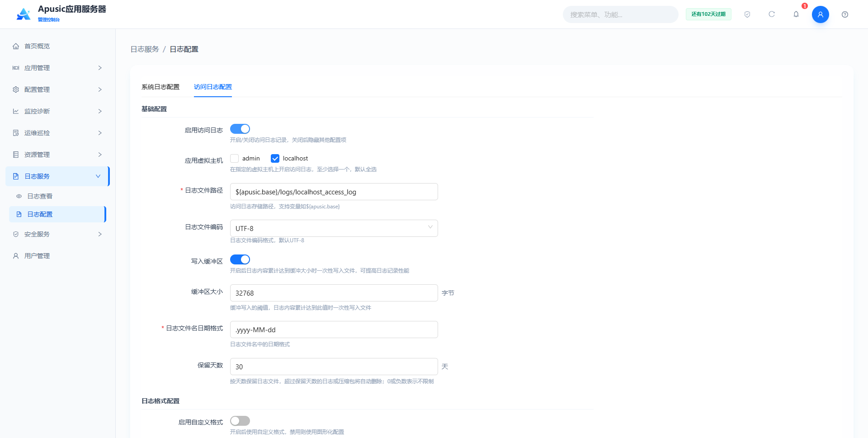Open the 日志文件编码 UTF-8 dropdown
The image size is (868, 438).
[x=334, y=228]
